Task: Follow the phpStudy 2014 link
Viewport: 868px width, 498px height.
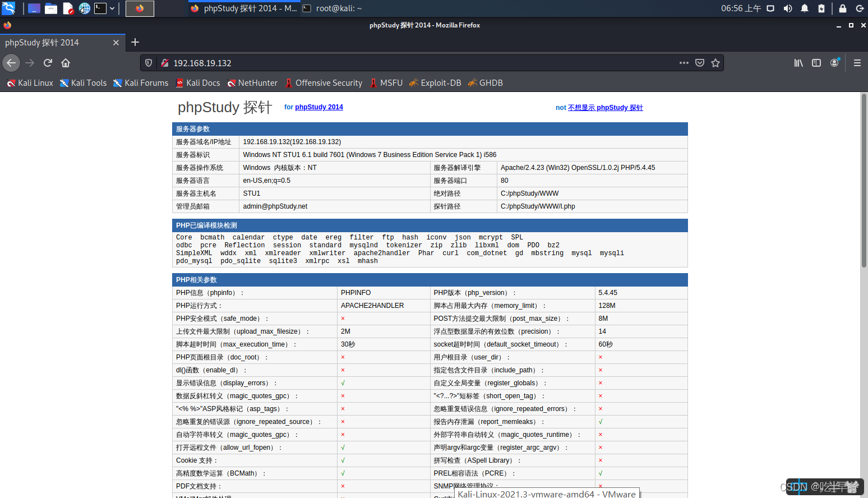Action: point(319,107)
